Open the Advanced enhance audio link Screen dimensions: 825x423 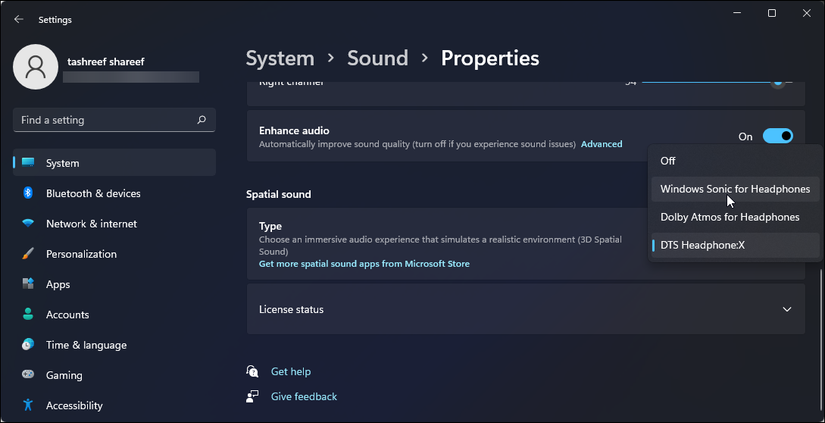(x=601, y=144)
